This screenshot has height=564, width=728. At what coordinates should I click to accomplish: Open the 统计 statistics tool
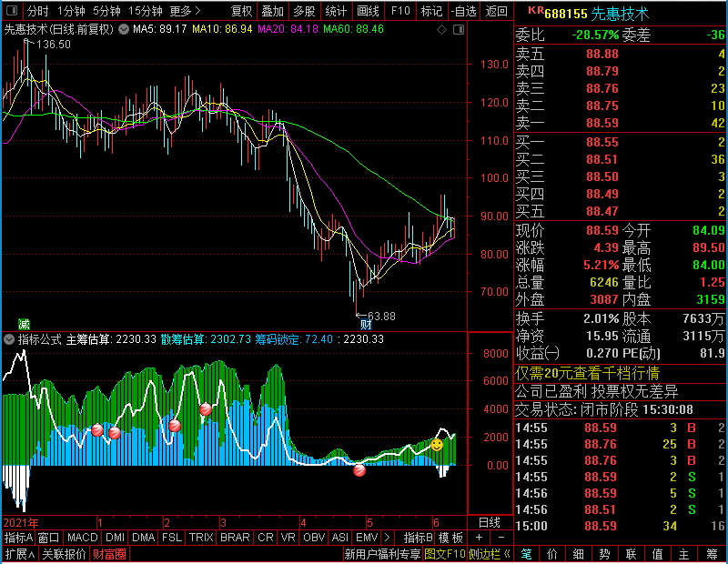tap(336, 11)
